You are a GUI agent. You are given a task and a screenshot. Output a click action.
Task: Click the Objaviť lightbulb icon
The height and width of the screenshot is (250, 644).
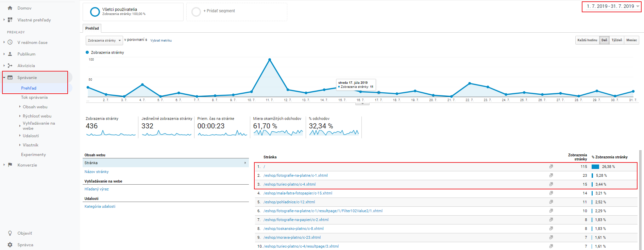click(x=10, y=233)
